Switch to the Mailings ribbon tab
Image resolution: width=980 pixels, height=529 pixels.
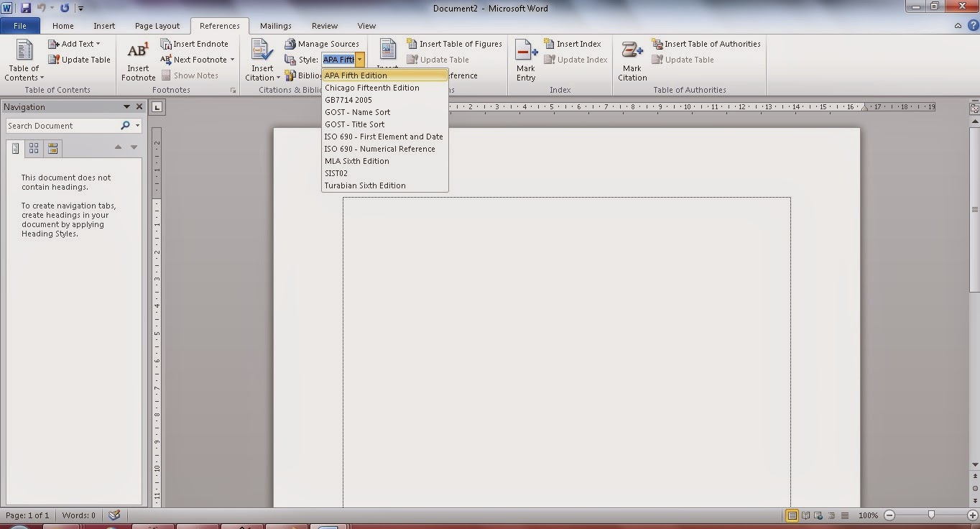(x=275, y=25)
